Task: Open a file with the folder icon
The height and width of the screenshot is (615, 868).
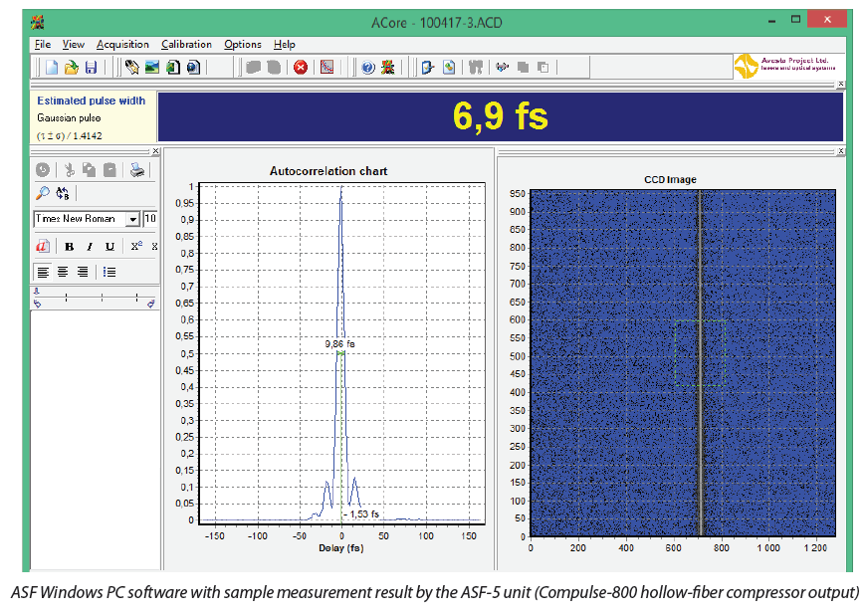Action: (x=71, y=68)
